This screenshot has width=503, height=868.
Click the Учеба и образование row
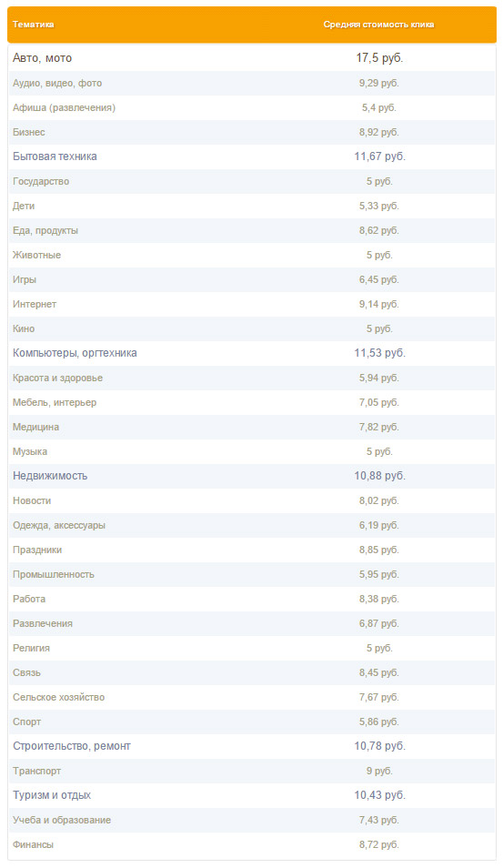252,820
